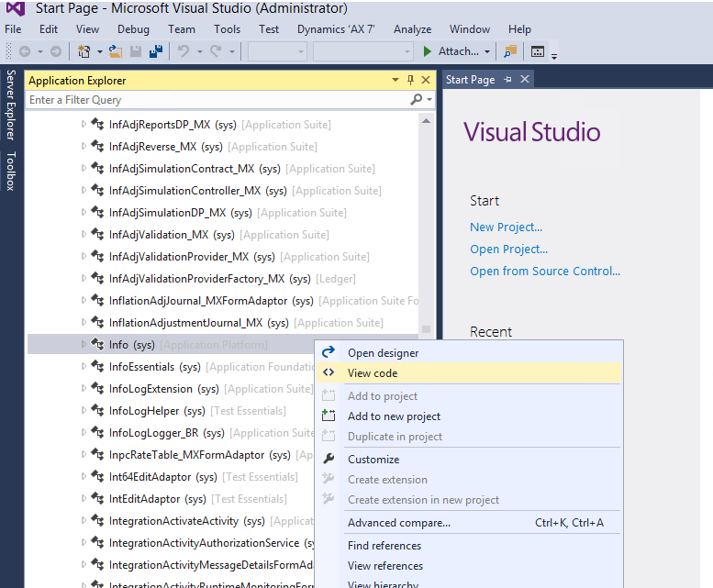Choose Add to new project
The width and height of the screenshot is (713, 588).
point(394,416)
